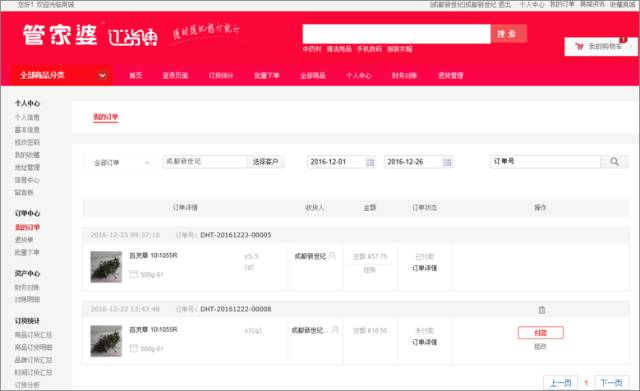Click the 500g-01 package icon in second order

click(133, 348)
